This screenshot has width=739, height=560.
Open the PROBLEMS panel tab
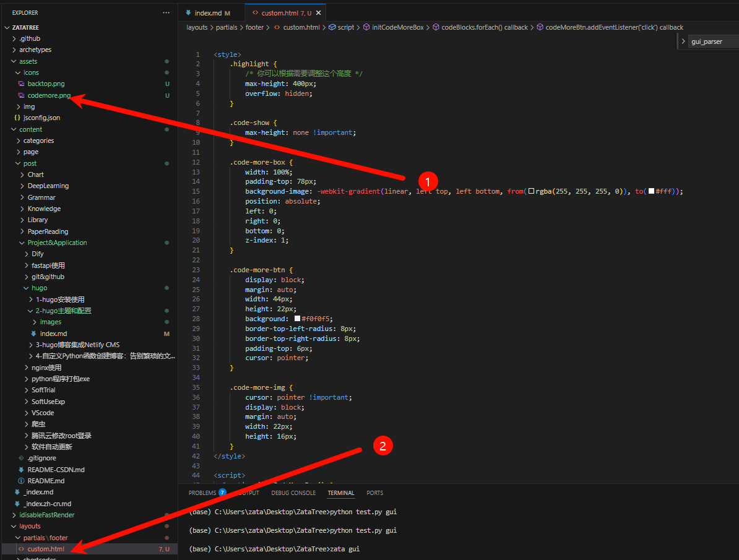(202, 493)
